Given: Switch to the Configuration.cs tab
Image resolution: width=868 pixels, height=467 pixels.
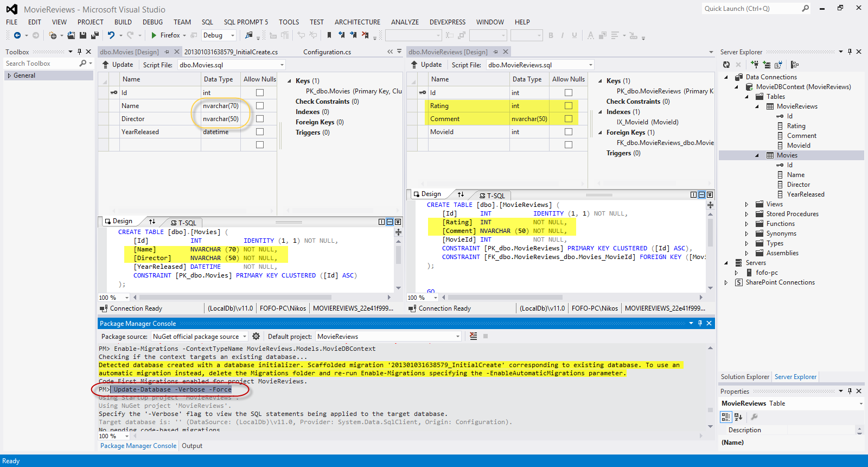Looking at the screenshot, I should tap(327, 52).
